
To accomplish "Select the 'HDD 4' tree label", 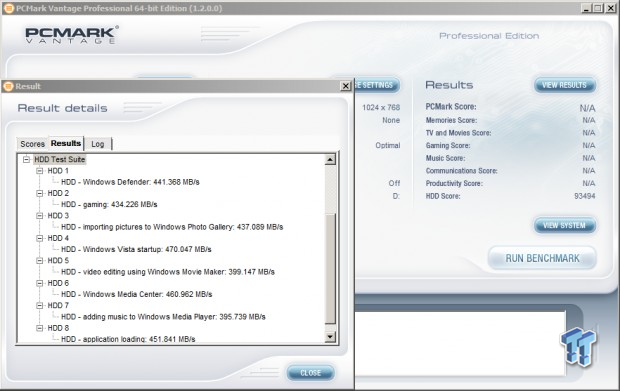I will pyautogui.click(x=58, y=238).
